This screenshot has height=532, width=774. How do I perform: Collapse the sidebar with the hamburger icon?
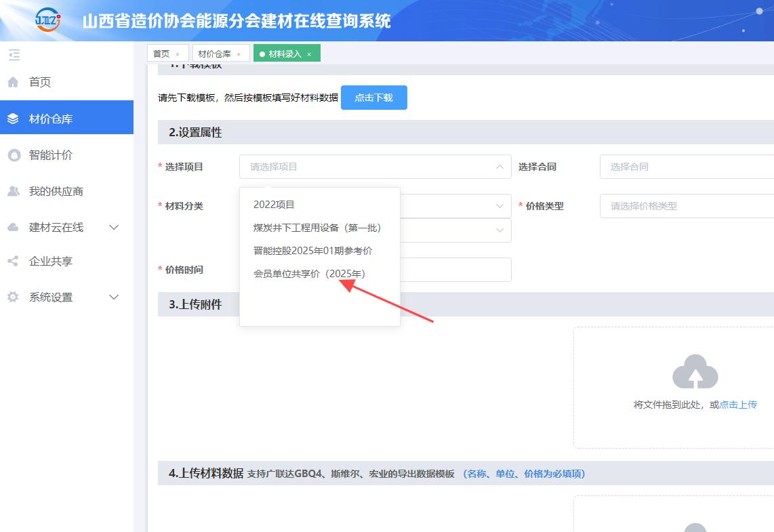(x=14, y=55)
